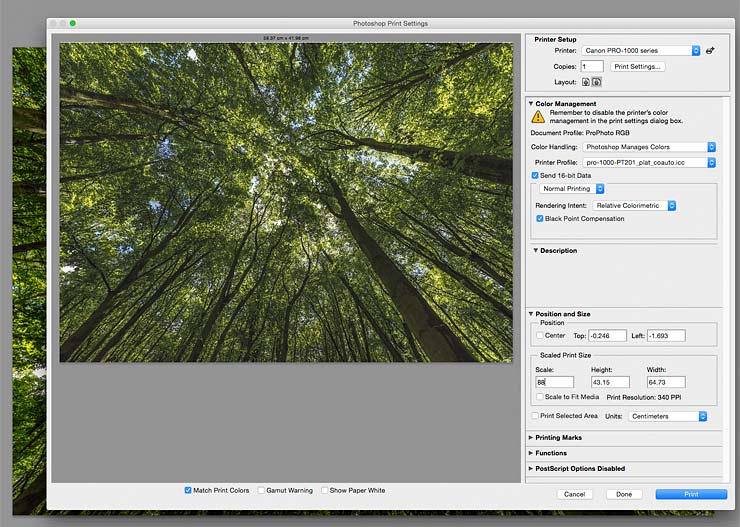
Task: Click the Height input field
Action: (x=610, y=382)
